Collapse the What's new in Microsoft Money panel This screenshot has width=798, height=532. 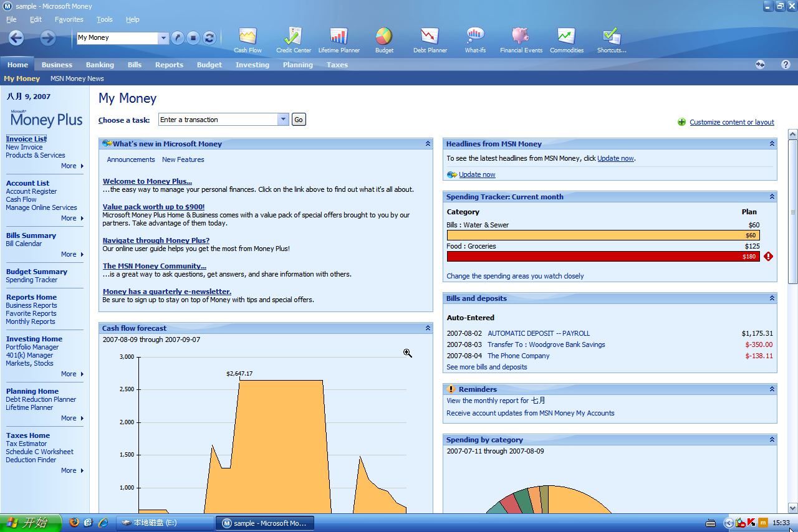tap(428, 143)
